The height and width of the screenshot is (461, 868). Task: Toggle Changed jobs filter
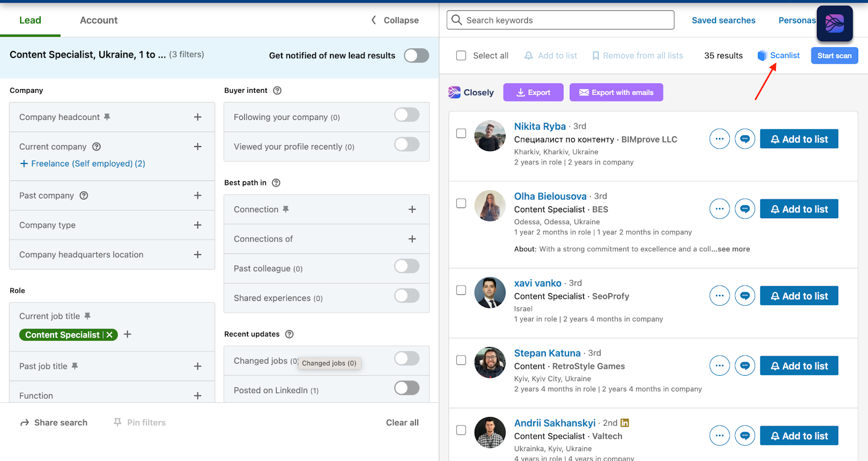407,358
